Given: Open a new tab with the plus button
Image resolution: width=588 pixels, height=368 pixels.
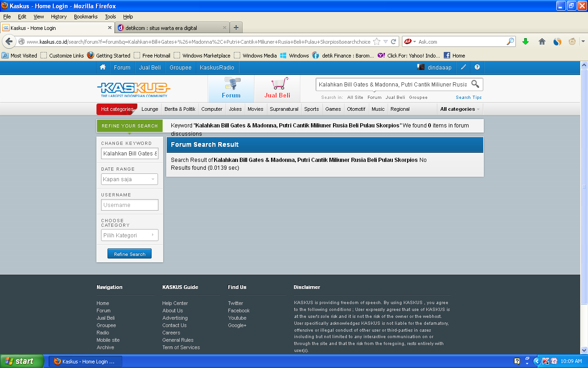Looking at the screenshot, I should pos(236,28).
